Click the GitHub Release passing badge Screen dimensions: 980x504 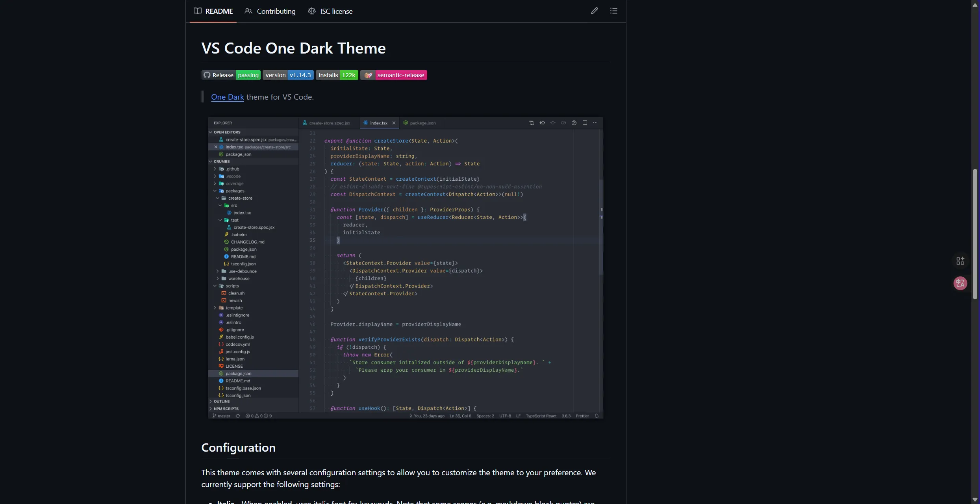(x=231, y=75)
